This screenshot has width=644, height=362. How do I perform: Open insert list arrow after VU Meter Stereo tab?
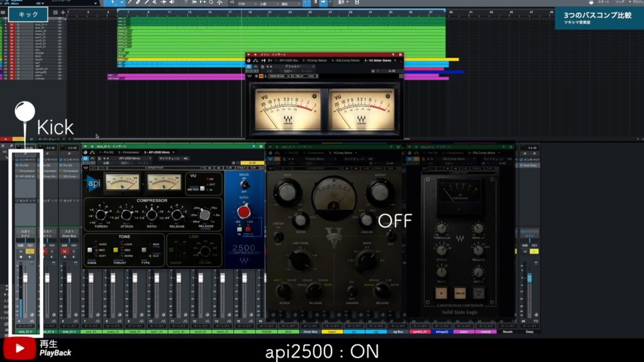tap(396, 60)
